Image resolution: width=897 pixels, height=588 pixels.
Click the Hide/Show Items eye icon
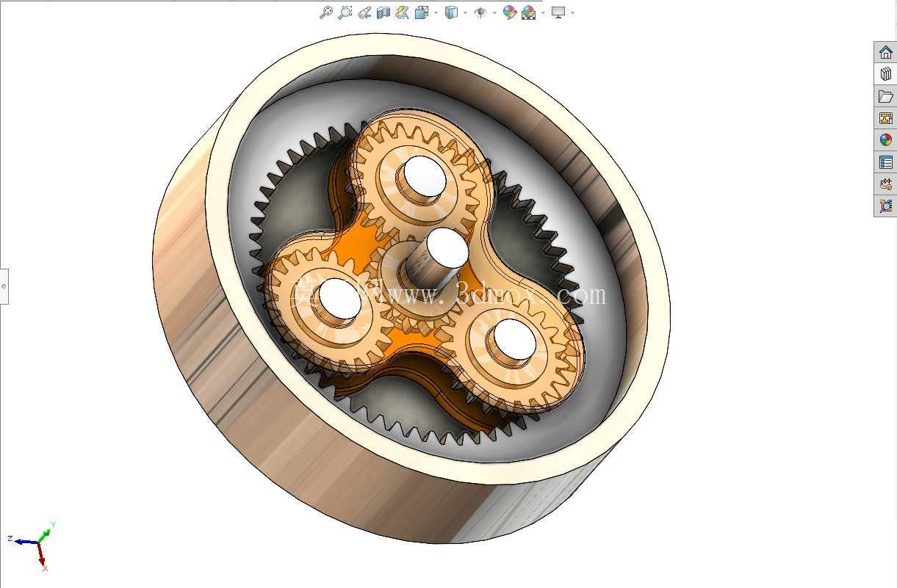pos(480,12)
